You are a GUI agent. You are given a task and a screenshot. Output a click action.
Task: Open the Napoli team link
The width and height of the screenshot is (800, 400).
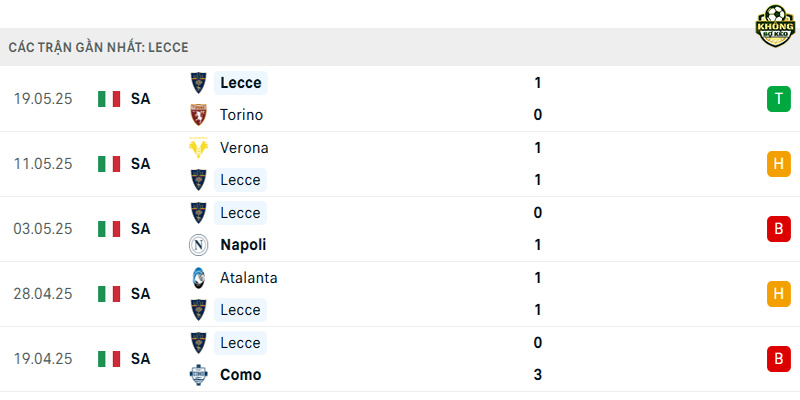[x=243, y=245]
